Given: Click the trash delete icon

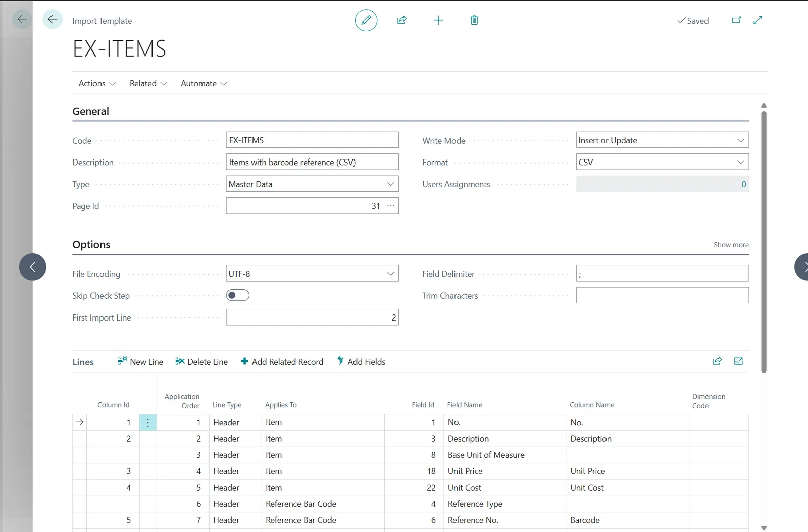Looking at the screenshot, I should pyautogui.click(x=474, y=20).
